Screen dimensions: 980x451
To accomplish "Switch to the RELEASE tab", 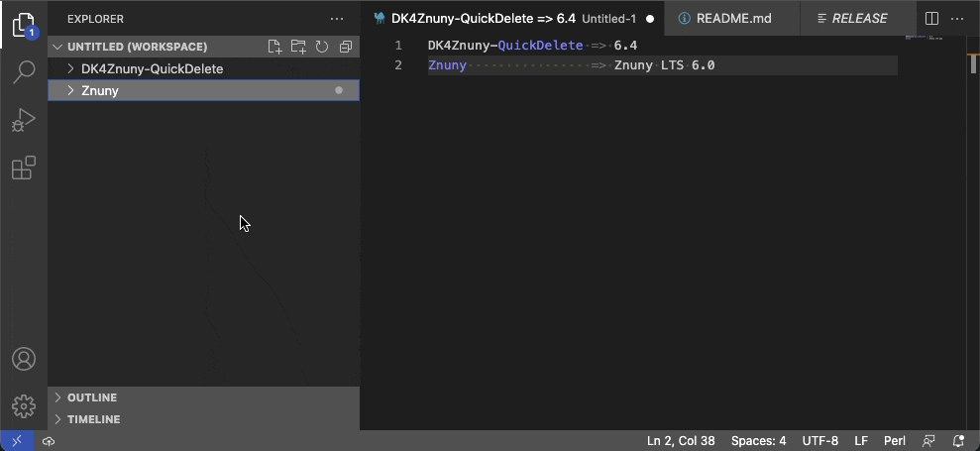I will pyautogui.click(x=858, y=19).
